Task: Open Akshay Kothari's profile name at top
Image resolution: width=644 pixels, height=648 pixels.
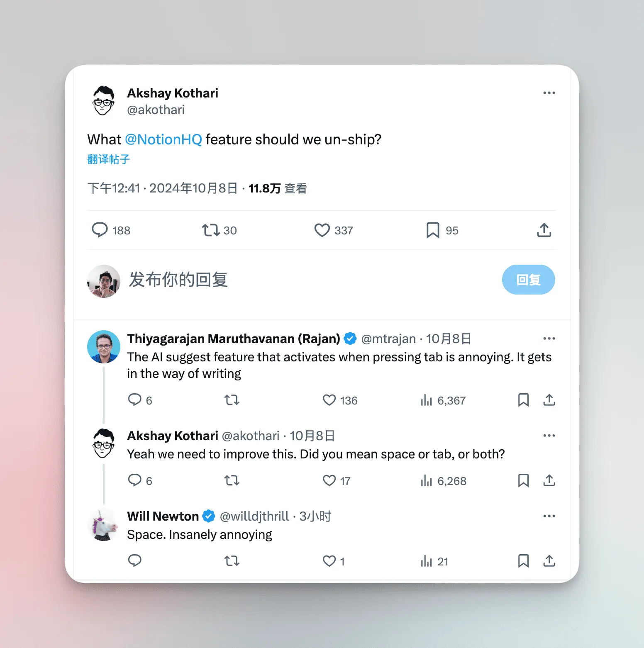Action: 173,93
